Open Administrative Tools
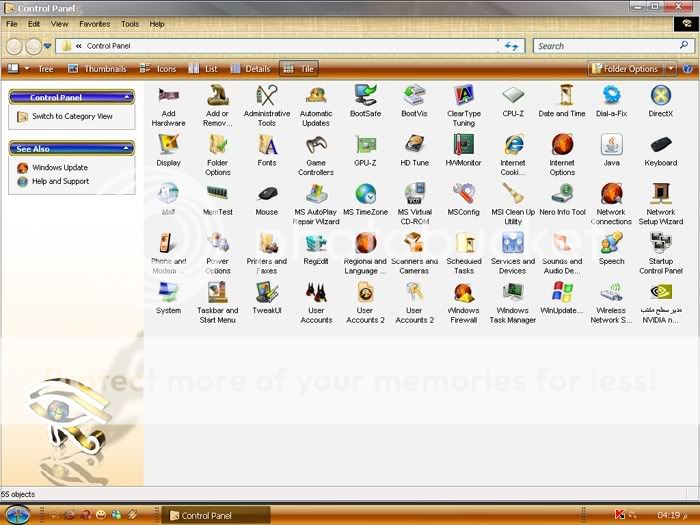This screenshot has width=700, height=525. tap(267, 106)
